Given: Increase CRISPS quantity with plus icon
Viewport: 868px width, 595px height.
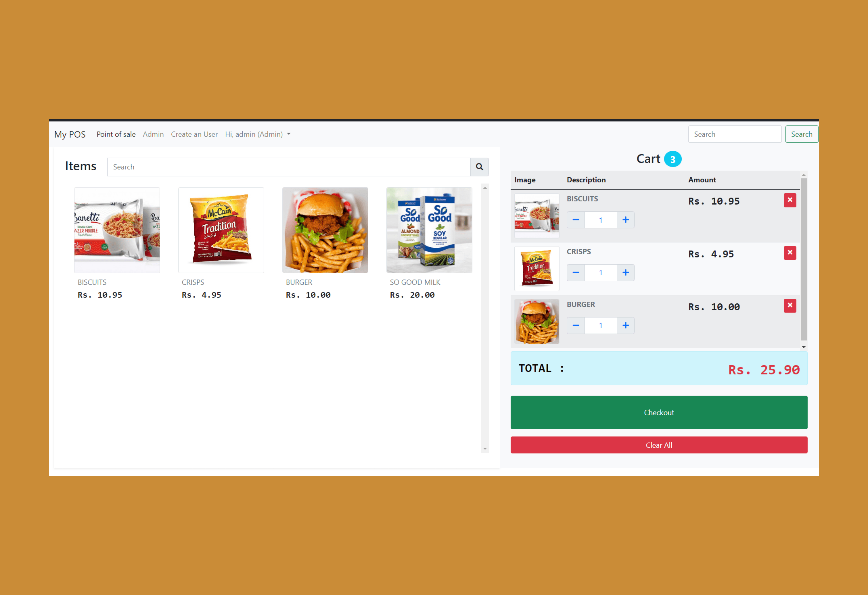Looking at the screenshot, I should click(x=625, y=273).
